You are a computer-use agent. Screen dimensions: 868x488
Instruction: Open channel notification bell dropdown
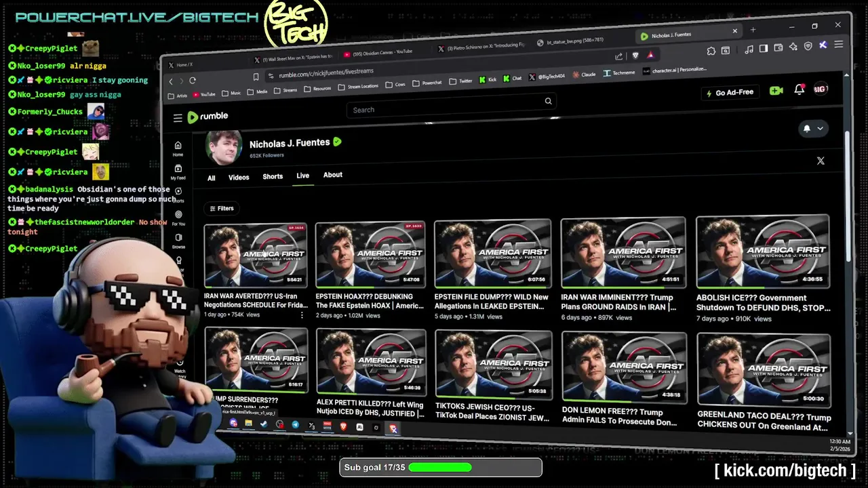tap(812, 128)
